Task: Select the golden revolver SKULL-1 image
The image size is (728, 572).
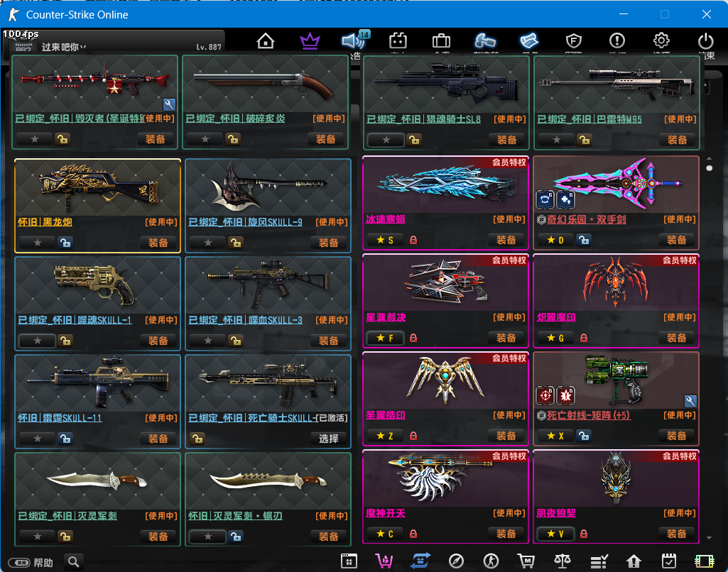Action: click(x=94, y=285)
